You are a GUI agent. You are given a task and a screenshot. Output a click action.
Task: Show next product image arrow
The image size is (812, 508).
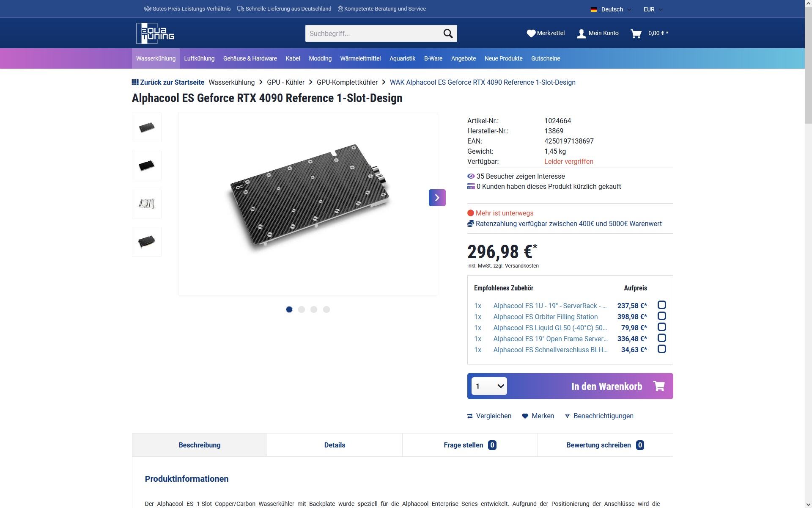[x=437, y=198]
